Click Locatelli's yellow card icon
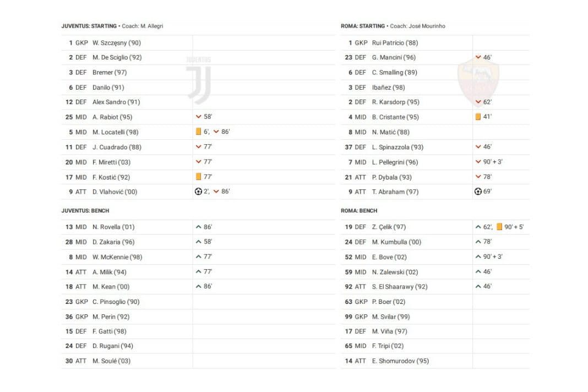588x392 pixels. (x=198, y=132)
